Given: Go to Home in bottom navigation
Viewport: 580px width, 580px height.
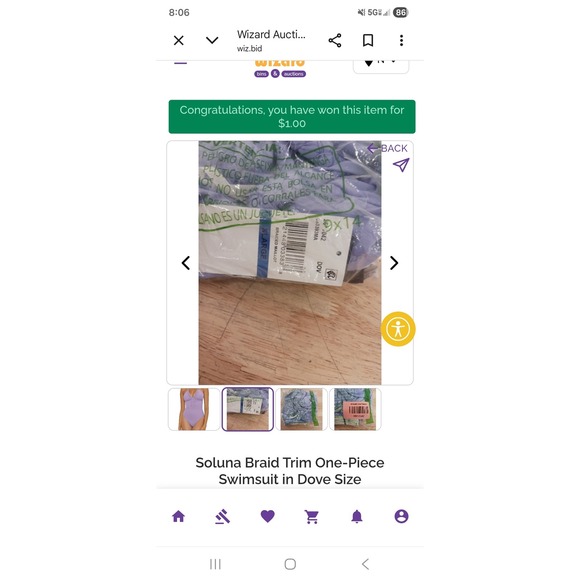Looking at the screenshot, I should pyautogui.click(x=178, y=516).
